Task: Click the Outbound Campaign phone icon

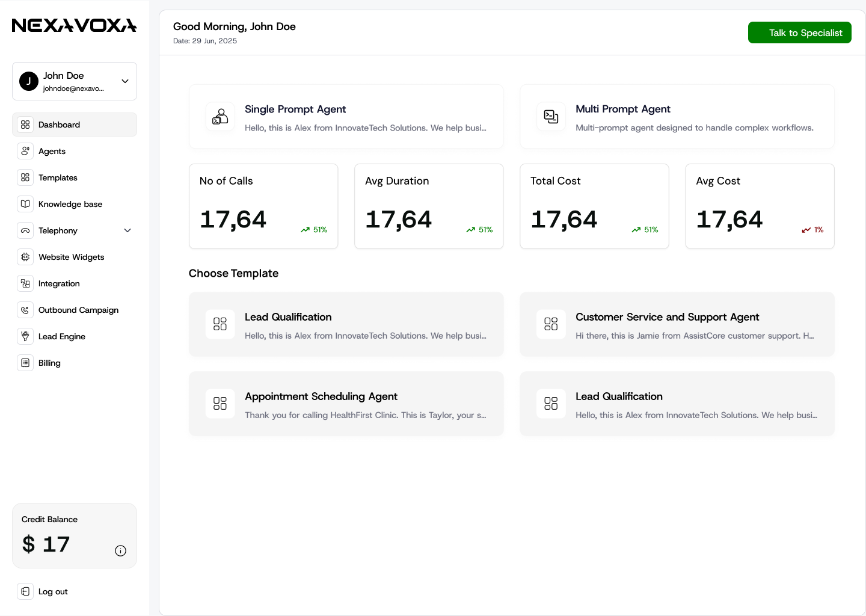Action: click(x=25, y=310)
